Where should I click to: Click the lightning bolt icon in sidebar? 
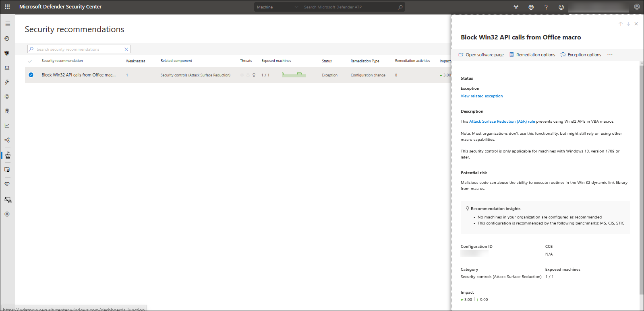pyautogui.click(x=7, y=82)
